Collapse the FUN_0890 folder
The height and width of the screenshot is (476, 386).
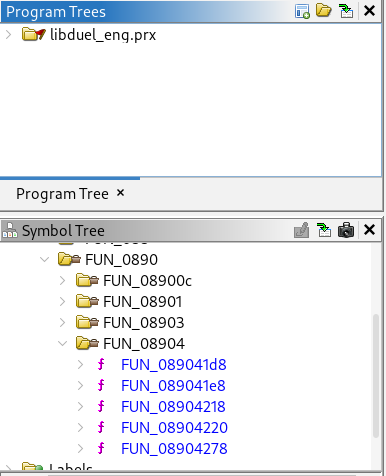[44, 259]
